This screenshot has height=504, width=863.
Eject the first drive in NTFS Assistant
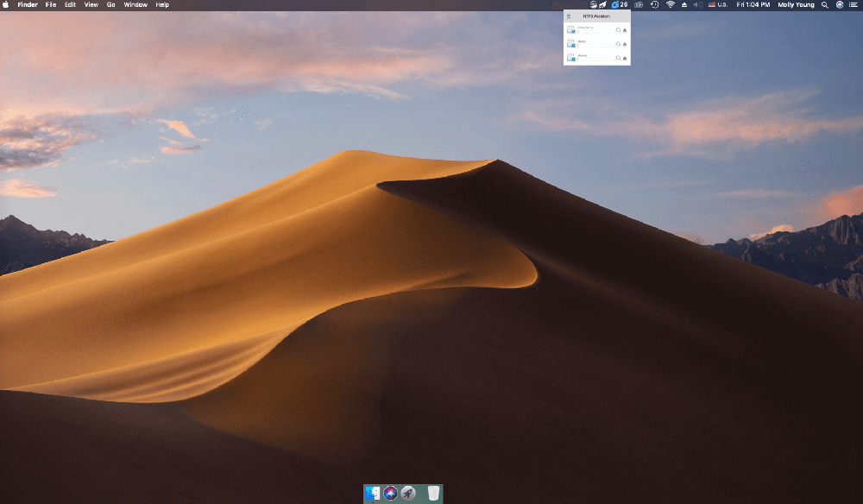(625, 30)
